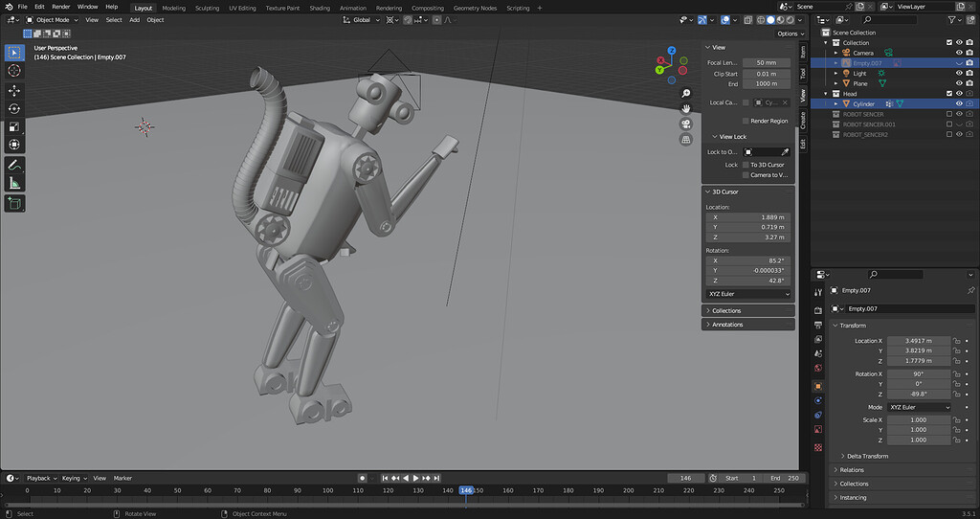Toggle camera view icon in viewport

click(x=685, y=124)
